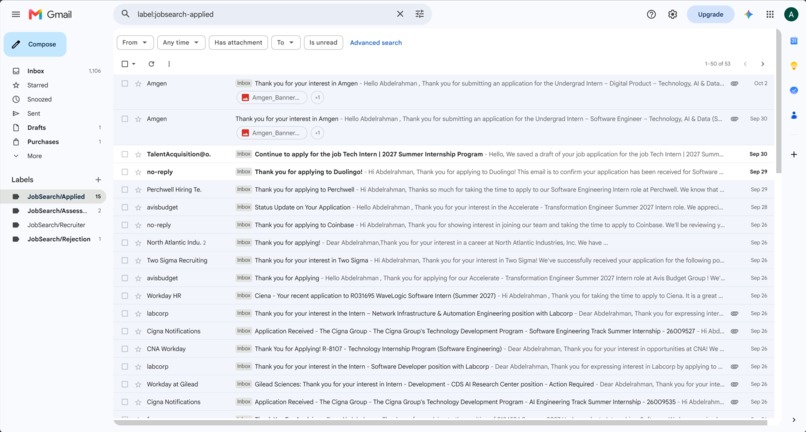
Task: Open the Any time filter dropdown
Action: click(x=181, y=43)
